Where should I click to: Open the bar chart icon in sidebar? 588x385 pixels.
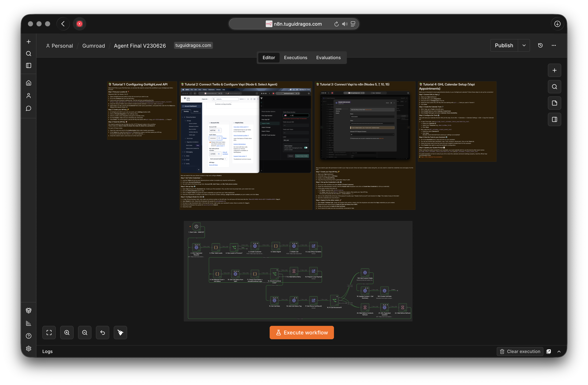(29, 323)
